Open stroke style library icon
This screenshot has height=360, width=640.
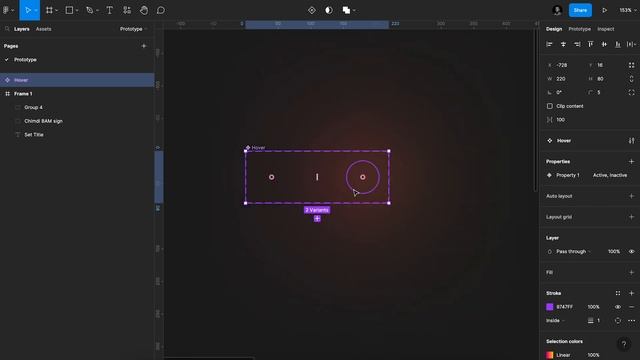618,293
